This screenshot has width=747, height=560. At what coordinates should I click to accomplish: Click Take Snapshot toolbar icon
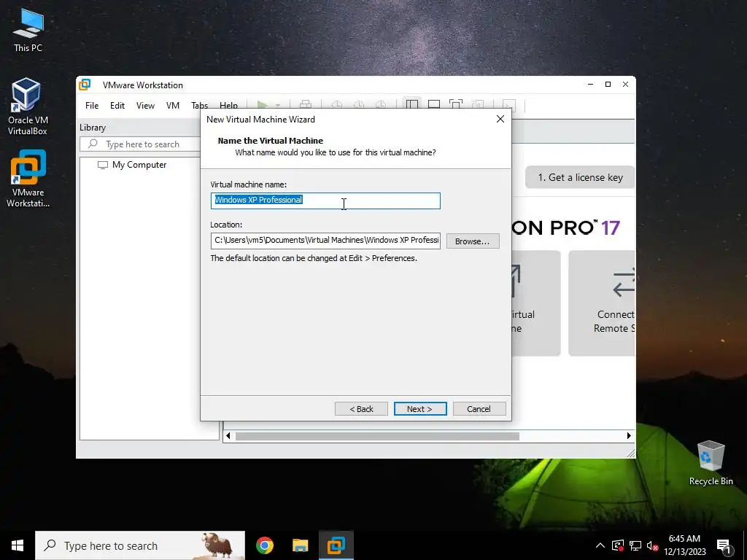[337, 105]
